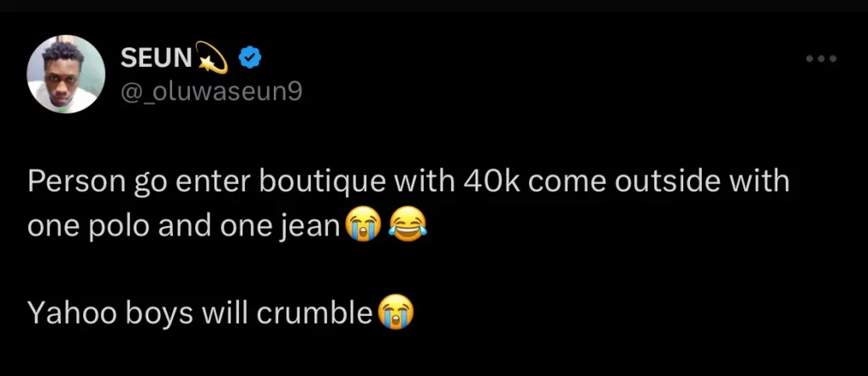Screen dimensions: 868x376
Task: Click the SEUN display name
Action: tap(155, 58)
